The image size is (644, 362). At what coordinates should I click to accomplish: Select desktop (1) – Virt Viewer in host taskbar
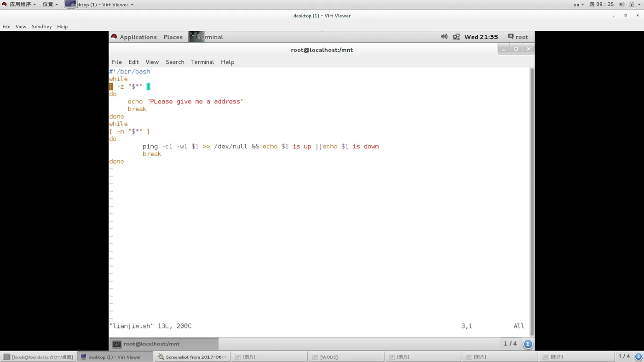(x=115, y=356)
